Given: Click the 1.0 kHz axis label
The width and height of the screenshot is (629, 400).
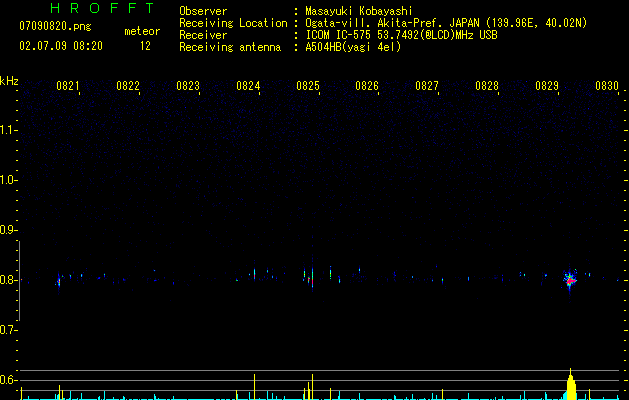Looking at the screenshot, I should (x=8, y=180).
